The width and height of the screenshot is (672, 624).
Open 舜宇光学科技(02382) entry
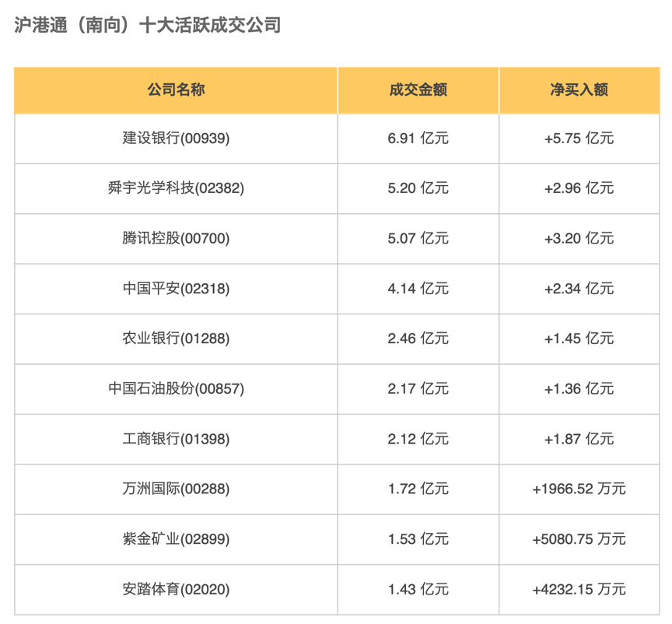pos(176,188)
